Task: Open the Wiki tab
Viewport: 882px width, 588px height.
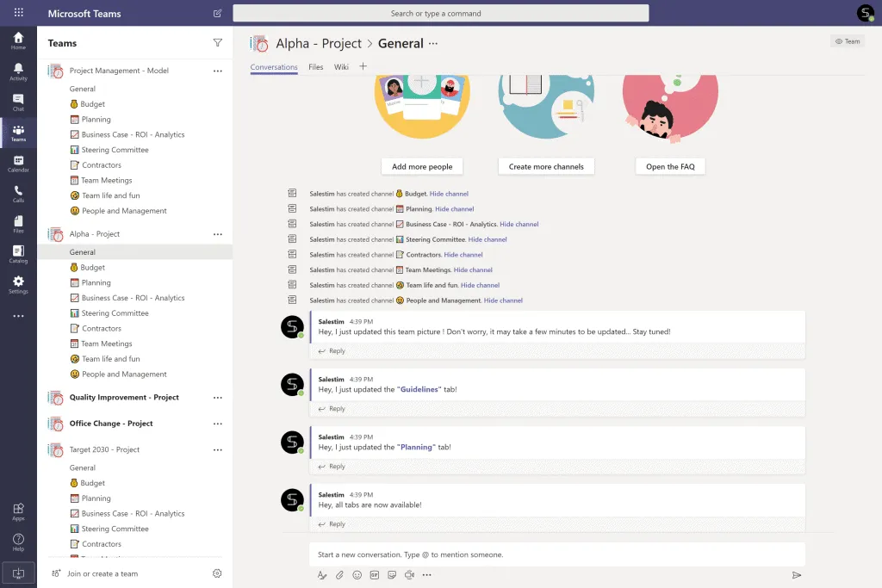Action: (341, 65)
